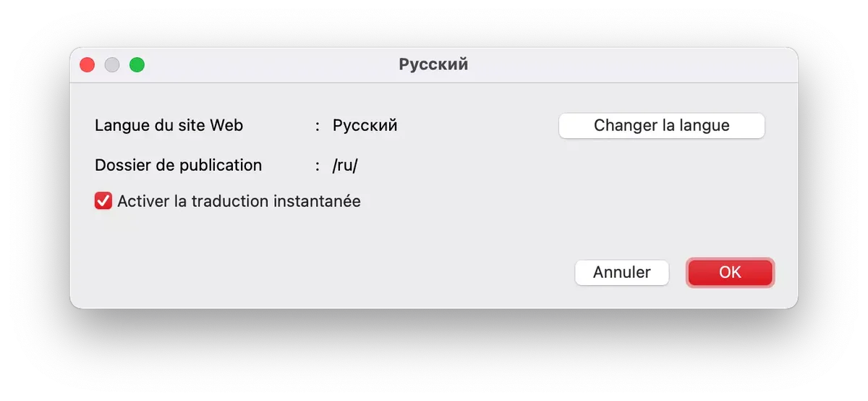
Task: Click the Русский title in the title bar
Action: coord(433,65)
